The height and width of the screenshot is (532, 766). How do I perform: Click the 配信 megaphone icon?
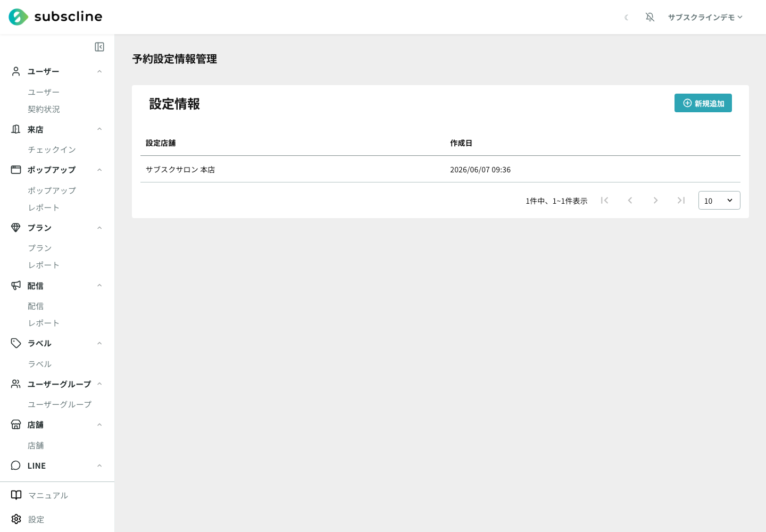tap(16, 286)
